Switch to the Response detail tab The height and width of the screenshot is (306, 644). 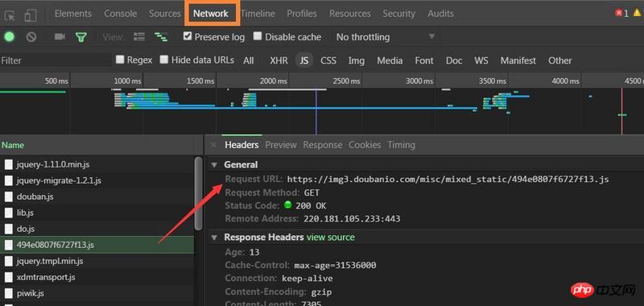(x=323, y=145)
